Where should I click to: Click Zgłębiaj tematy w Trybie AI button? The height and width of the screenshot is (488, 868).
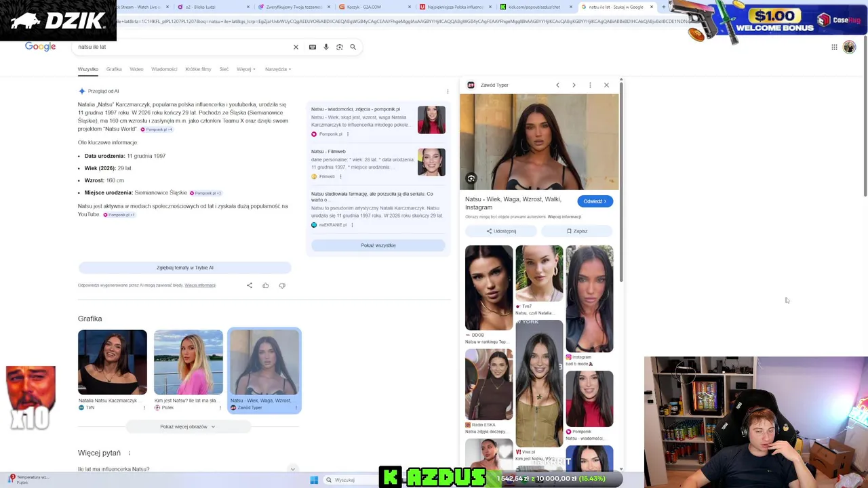tap(184, 268)
